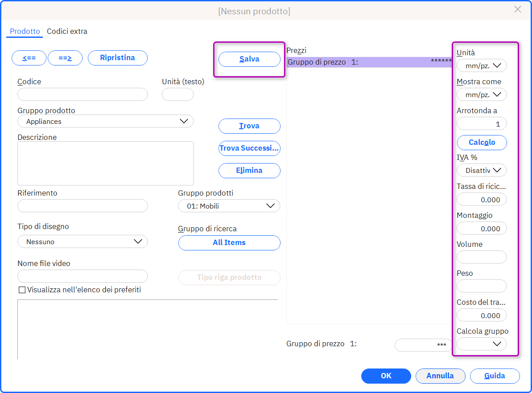Expand the Gruppo prodotto Appliances dropdown
The width and height of the screenshot is (532, 393).
[x=106, y=121]
